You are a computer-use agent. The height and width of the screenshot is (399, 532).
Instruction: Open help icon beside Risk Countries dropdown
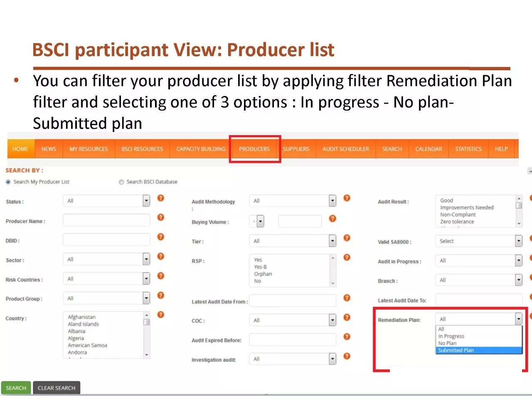tap(160, 276)
